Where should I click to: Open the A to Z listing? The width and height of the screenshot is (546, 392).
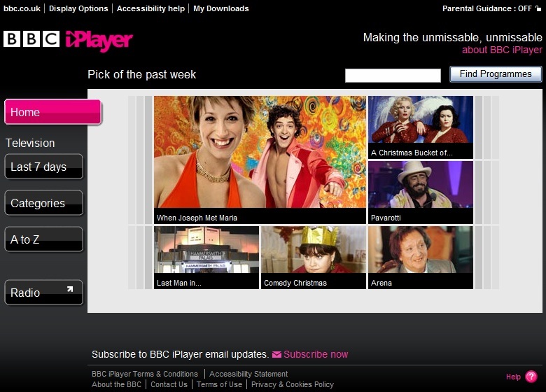click(44, 239)
